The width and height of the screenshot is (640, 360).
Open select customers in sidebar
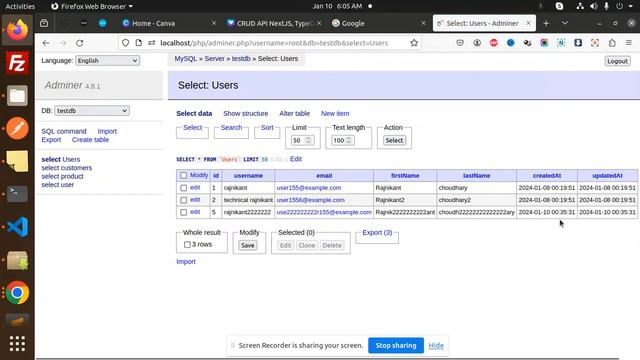(x=67, y=168)
